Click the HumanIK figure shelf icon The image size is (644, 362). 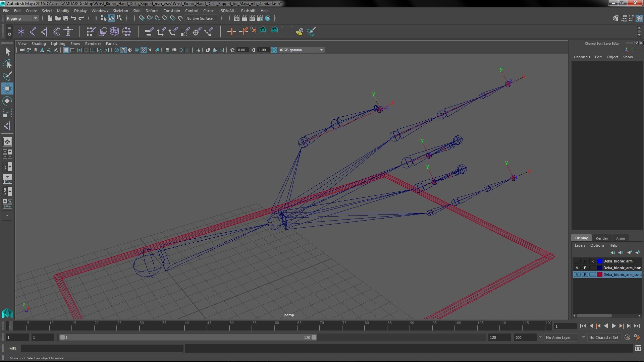pyautogui.click(x=68, y=32)
